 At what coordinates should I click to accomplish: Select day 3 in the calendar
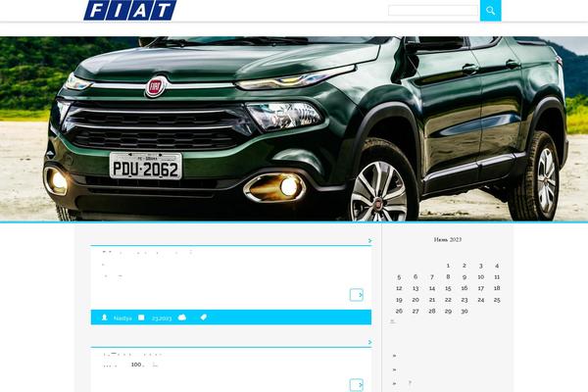(481, 266)
